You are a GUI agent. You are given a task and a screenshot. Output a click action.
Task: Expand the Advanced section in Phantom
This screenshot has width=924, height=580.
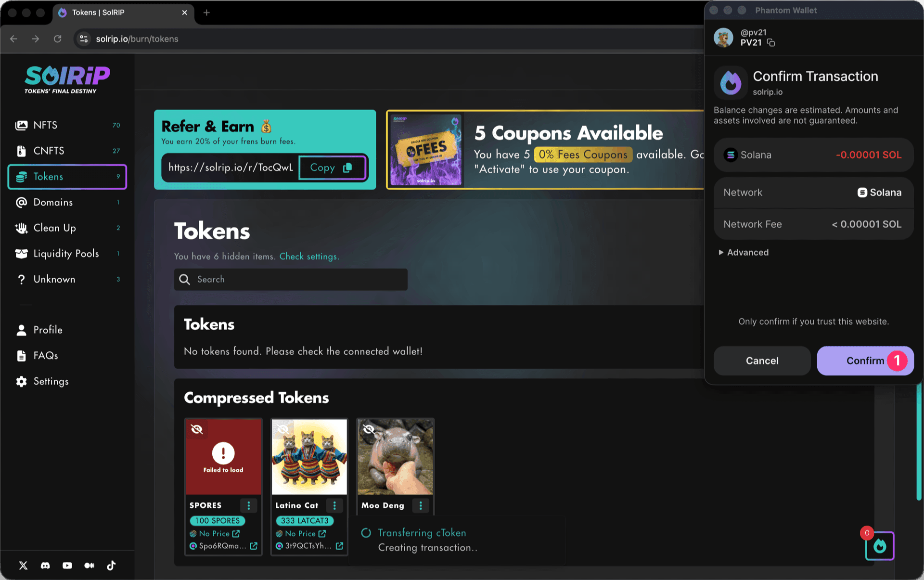tap(744, 252)
